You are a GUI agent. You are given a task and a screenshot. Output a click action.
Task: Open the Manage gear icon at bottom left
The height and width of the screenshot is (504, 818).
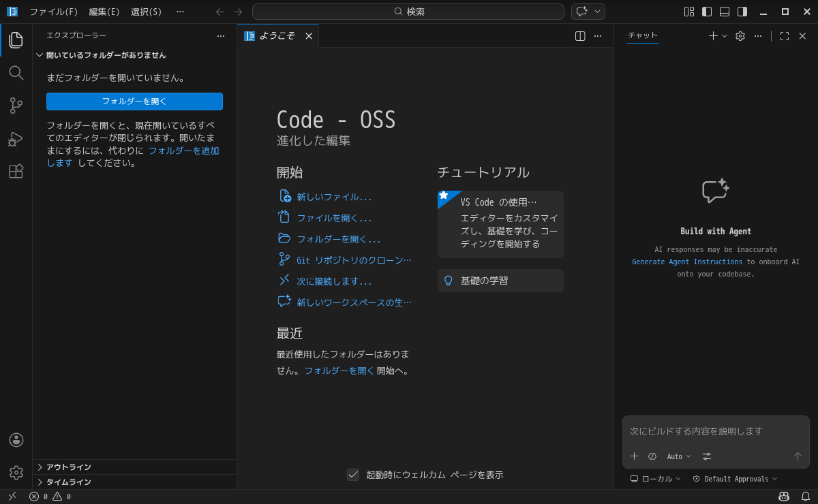[x=16, y=472]
